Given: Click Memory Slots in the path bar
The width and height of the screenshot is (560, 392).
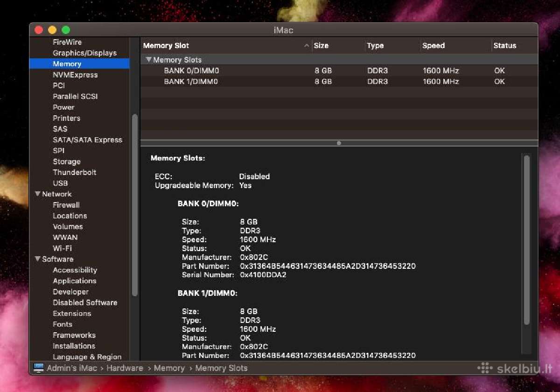Looking at the screenshot, I should (x=221, y=368).
